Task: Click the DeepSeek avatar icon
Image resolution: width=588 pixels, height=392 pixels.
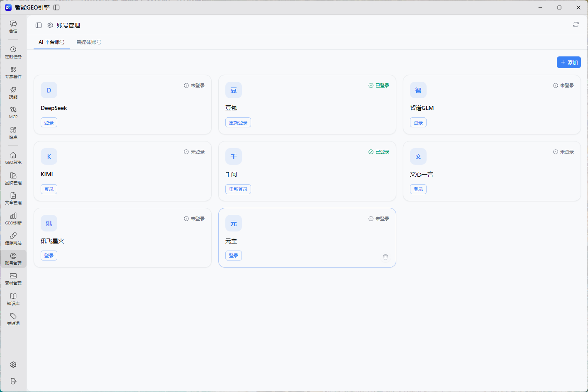Action: (x=49, y=90)
